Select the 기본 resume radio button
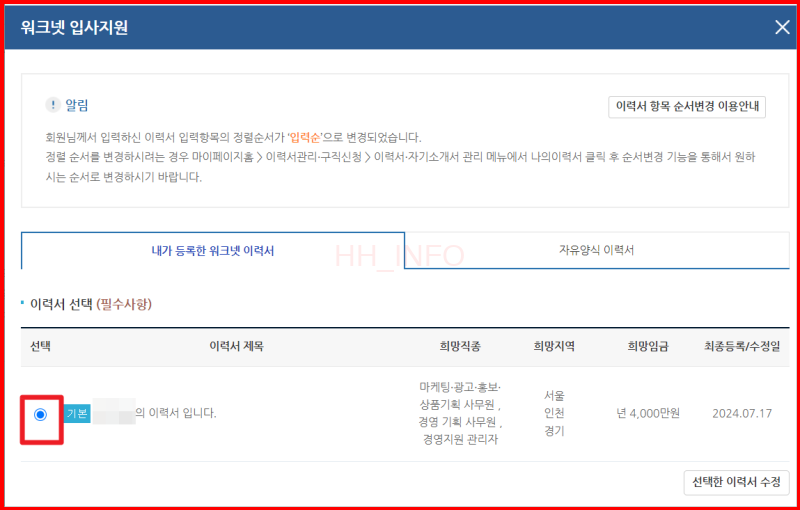 pos(40,414)
